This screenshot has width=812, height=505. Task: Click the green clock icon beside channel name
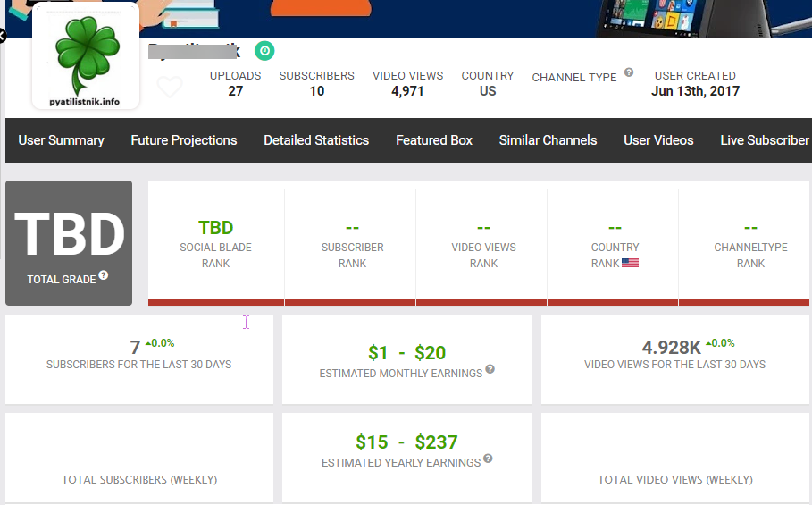[x=264, y=51]
